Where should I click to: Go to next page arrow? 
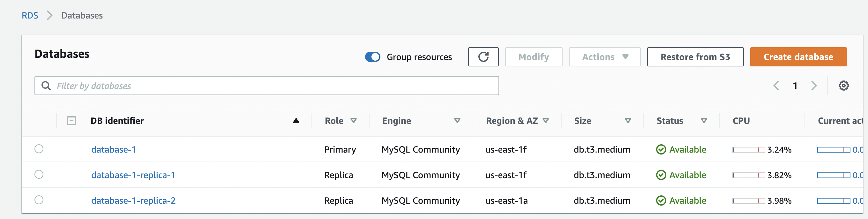click(814, 86)
